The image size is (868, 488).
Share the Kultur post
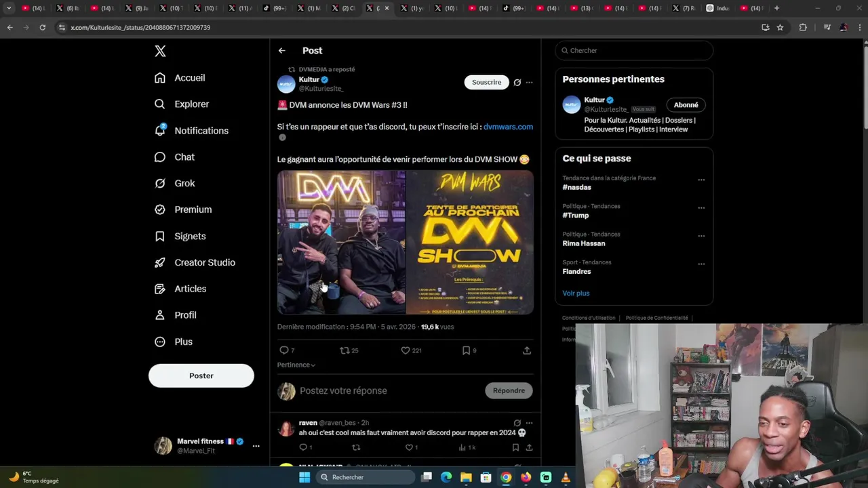click(x=527, y=350)
